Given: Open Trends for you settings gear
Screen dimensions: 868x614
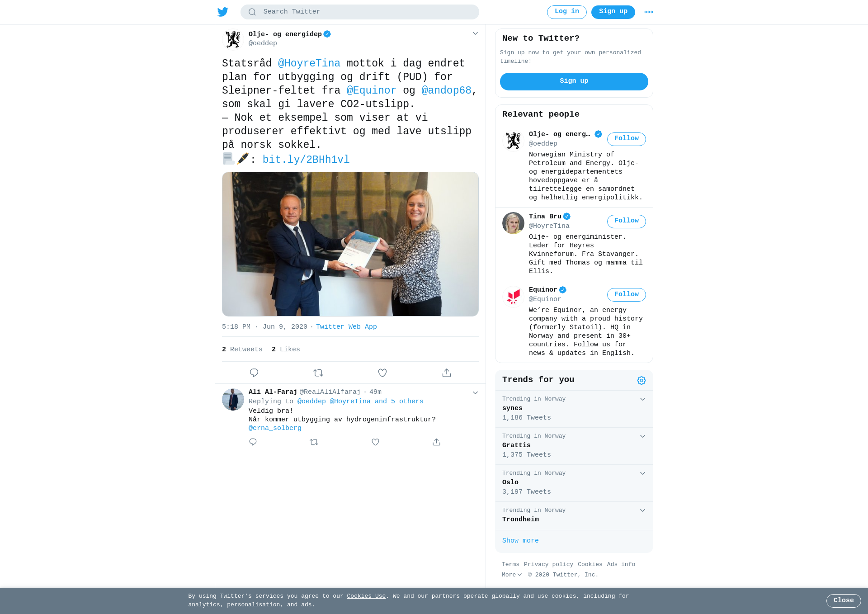Looking at the screenshot, I should (642, 380).
